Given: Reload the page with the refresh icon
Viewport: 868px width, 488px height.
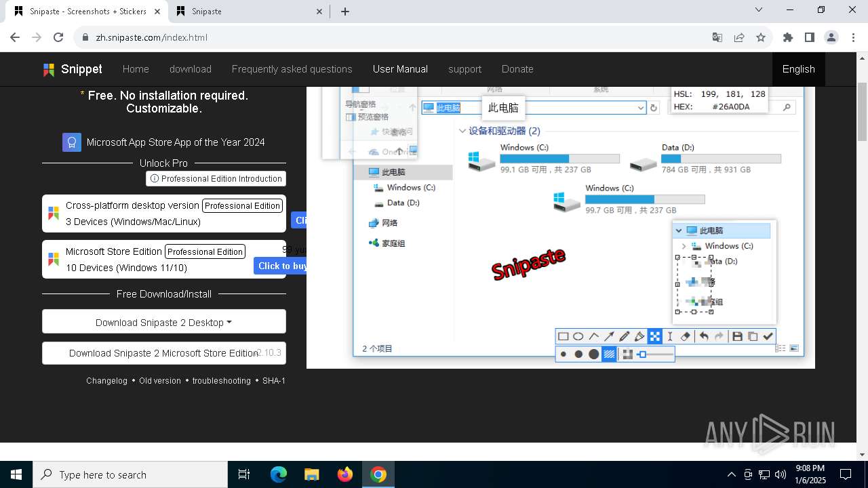Looking at the screenshot, I should click(58, 37).
